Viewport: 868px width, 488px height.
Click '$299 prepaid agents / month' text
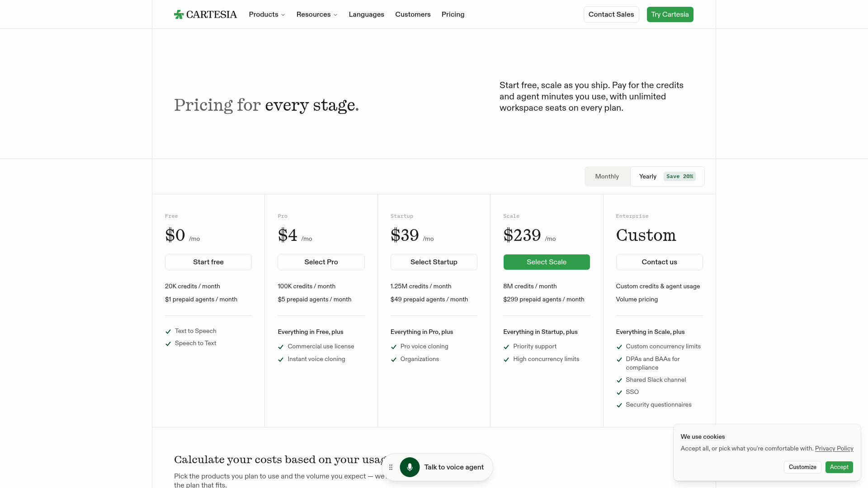click(x=544, y=300)
